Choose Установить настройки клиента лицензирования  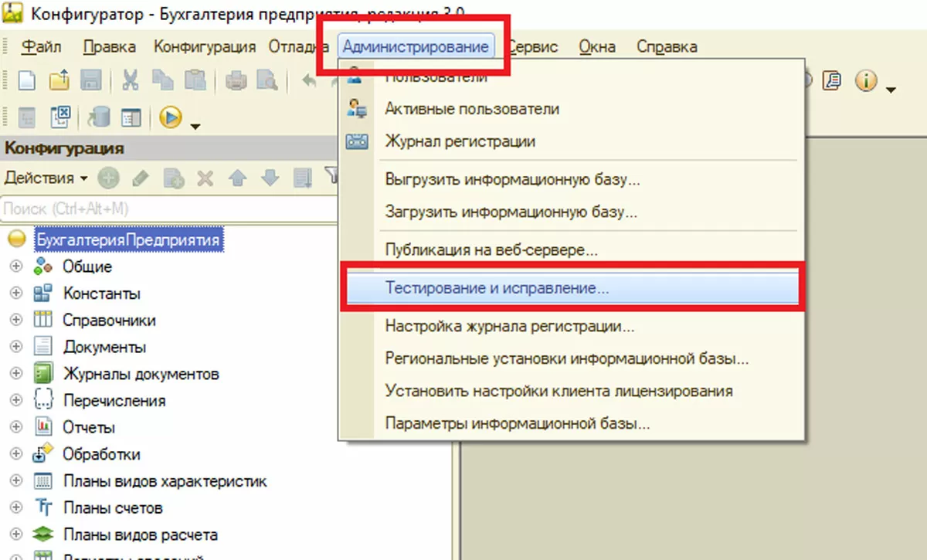coord(572,391)
